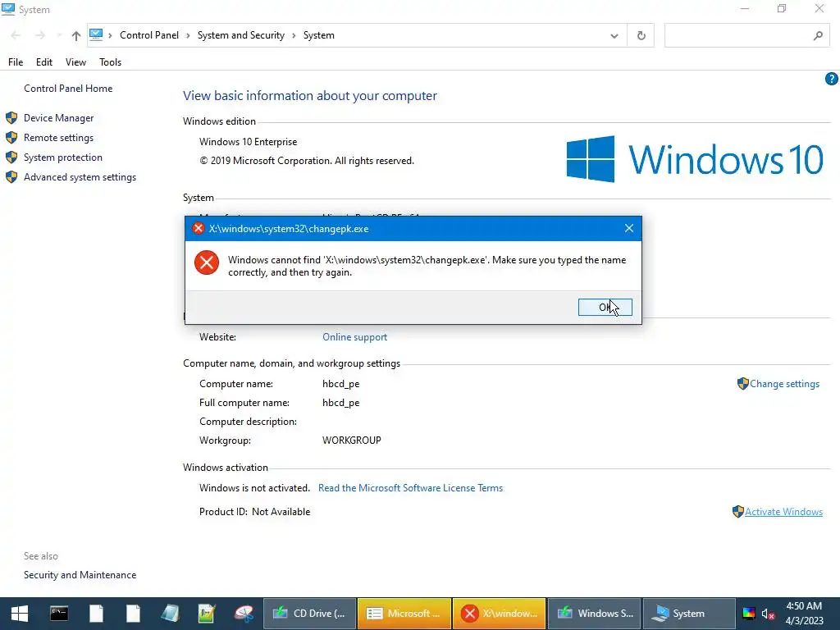840x630 pixels.
Task: Click the hbcd_pe full computer name value
Action: [340, 403]
